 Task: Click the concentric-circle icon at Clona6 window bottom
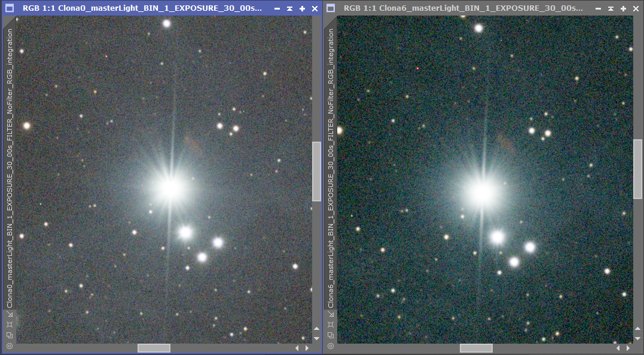point(331,346)
